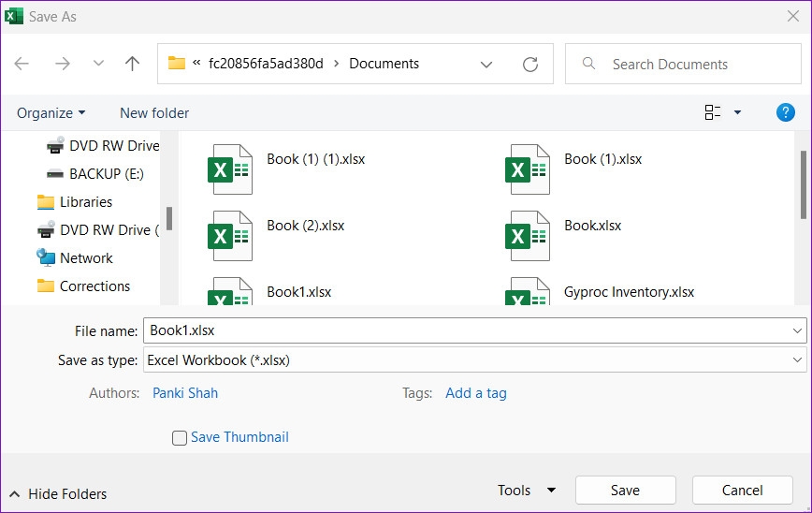
Task: Click the Documents breadcrumb segment
Action: point(384,64)
